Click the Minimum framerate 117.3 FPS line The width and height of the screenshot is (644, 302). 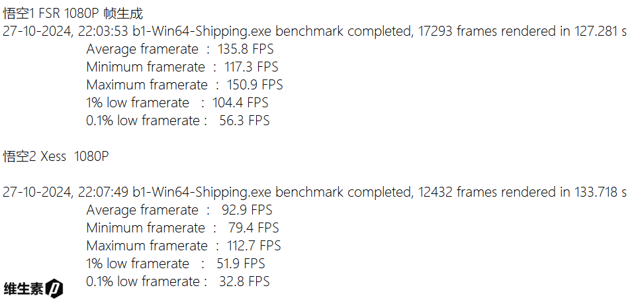[182, 67]
